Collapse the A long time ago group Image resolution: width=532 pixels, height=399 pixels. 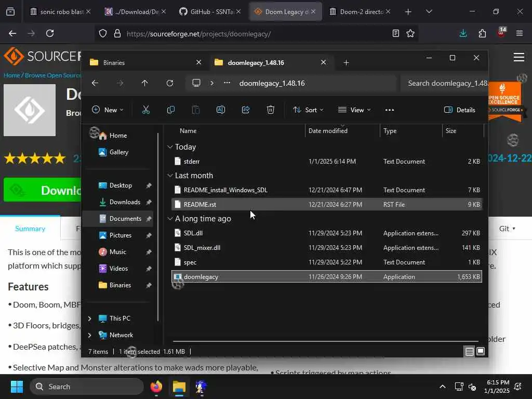point(170,219)
